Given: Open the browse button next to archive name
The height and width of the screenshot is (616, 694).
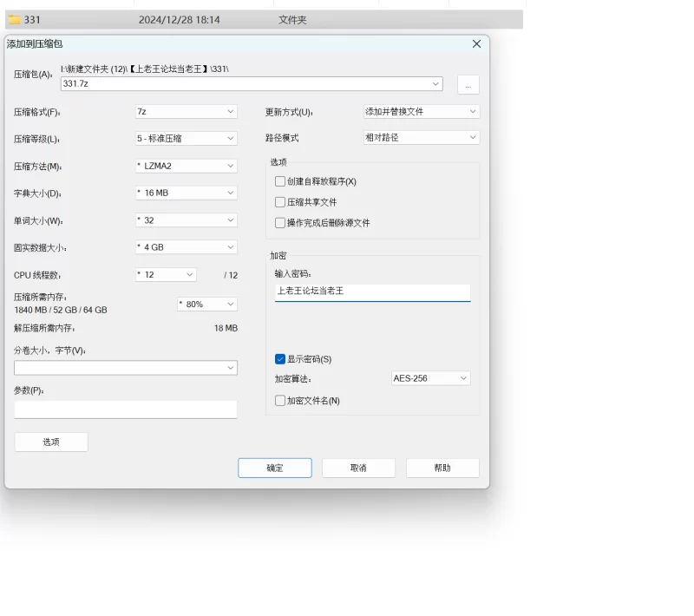Looking at the screenshot, I should tap(468, 84).
